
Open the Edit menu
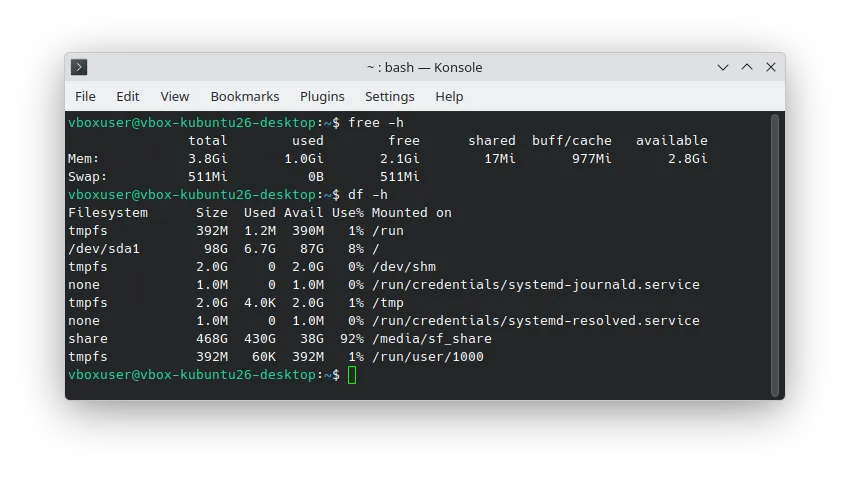click(x=127, y=96)
